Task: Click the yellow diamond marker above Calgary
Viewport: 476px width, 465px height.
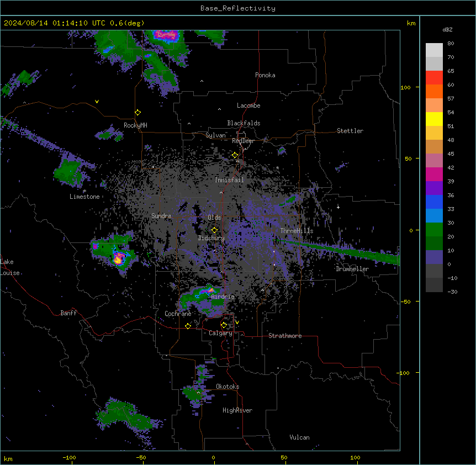Action: click(x=224, y=325)
